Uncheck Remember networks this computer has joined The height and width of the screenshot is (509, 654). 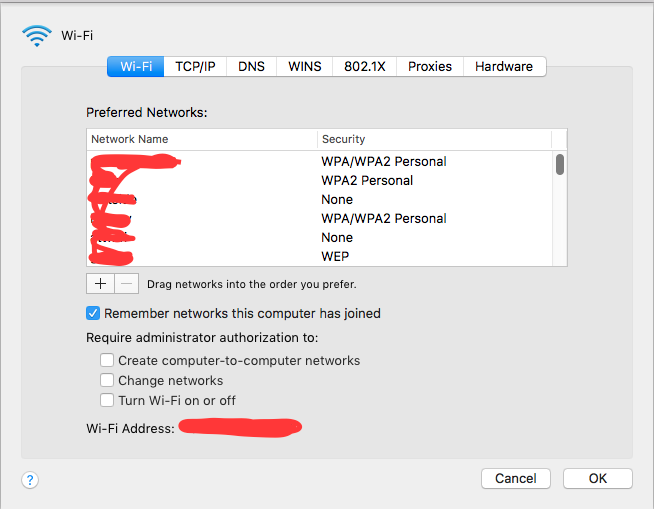pos(93,313)
